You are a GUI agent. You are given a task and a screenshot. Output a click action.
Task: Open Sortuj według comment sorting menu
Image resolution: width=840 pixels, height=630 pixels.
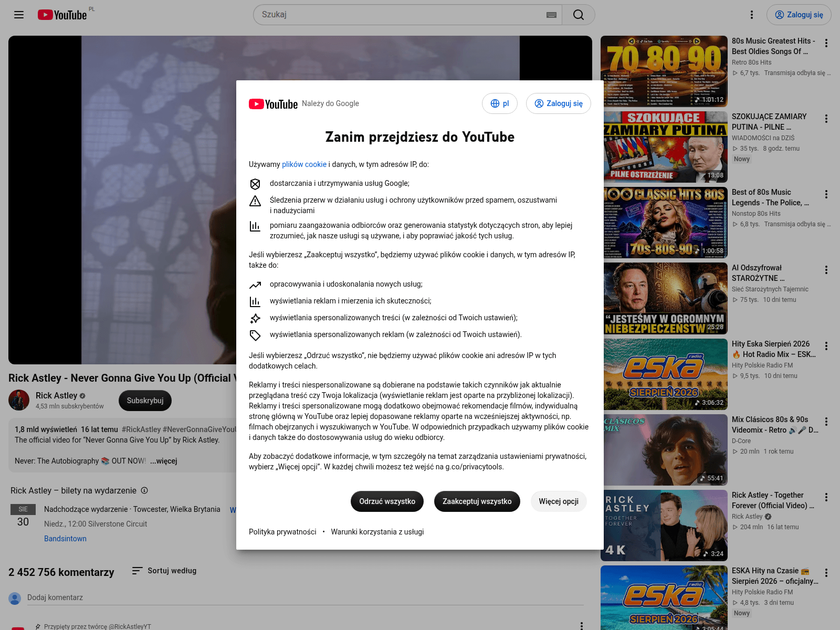164,571
